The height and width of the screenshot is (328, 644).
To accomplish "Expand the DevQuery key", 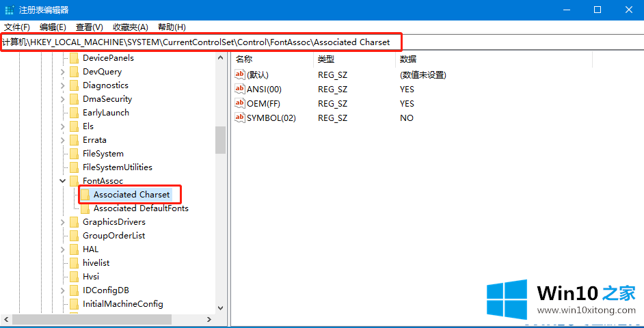I will click(x=62, y=72).
